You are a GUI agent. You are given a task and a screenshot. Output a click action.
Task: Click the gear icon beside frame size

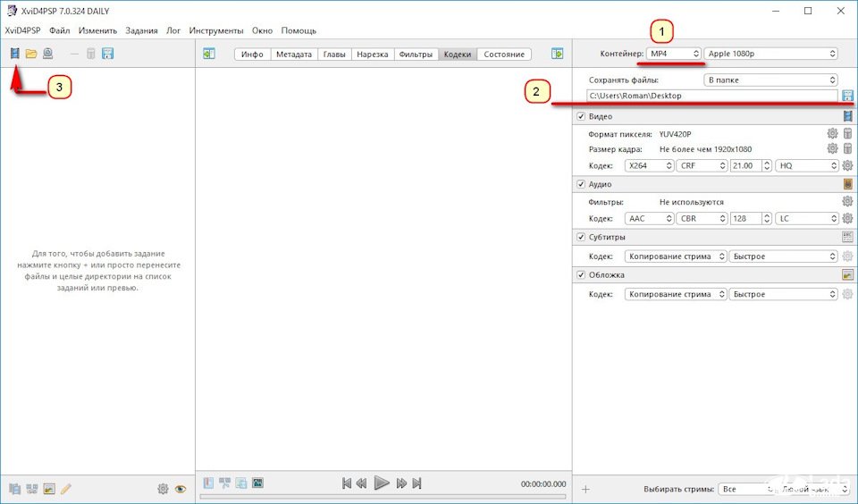tap(832, 149)
